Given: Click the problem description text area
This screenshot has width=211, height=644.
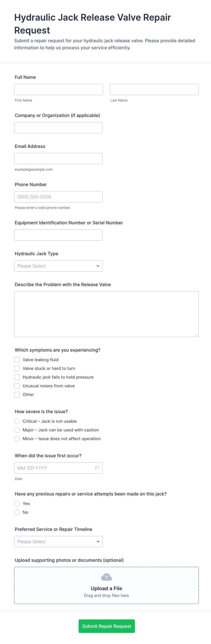Looking at the screenshot, I should click(x=106, y=314).
